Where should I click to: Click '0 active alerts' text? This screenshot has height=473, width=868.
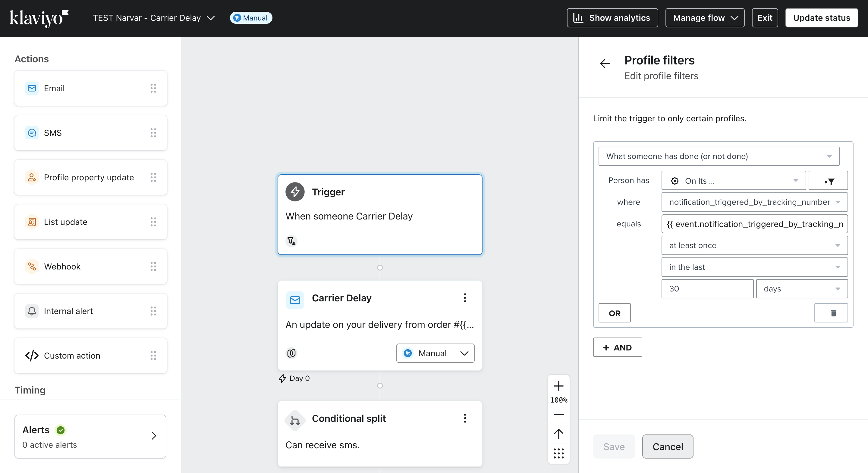(49, 445)
